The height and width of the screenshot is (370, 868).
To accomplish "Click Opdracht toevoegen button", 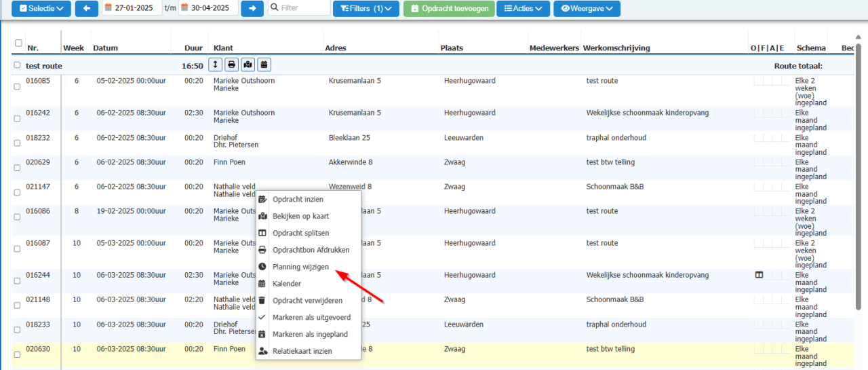I will pyautogui.click(x=448, y=9).
